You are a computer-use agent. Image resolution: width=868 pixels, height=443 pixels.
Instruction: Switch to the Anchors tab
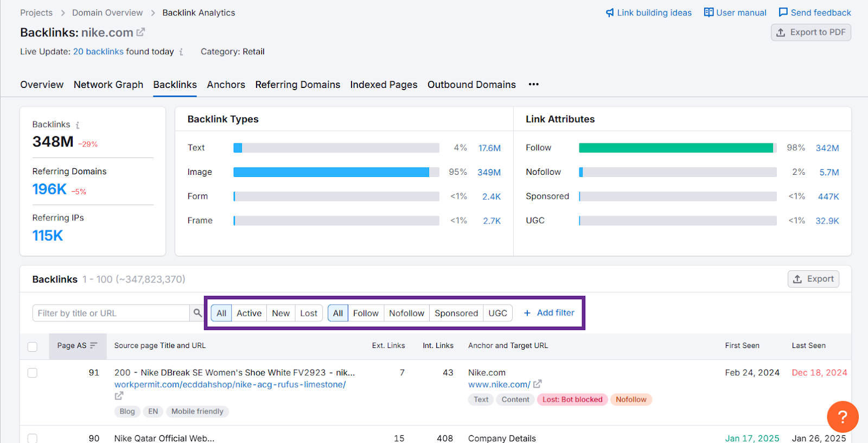pos(226,85)
